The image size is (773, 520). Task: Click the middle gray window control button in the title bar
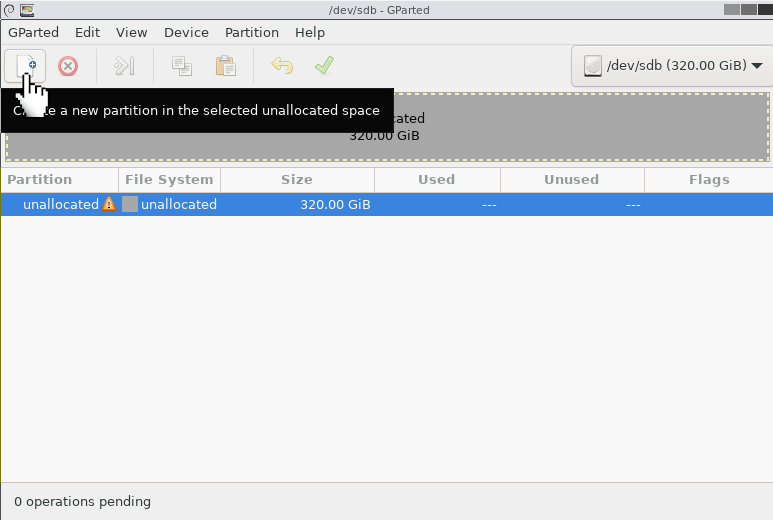(x=748, y=9)
